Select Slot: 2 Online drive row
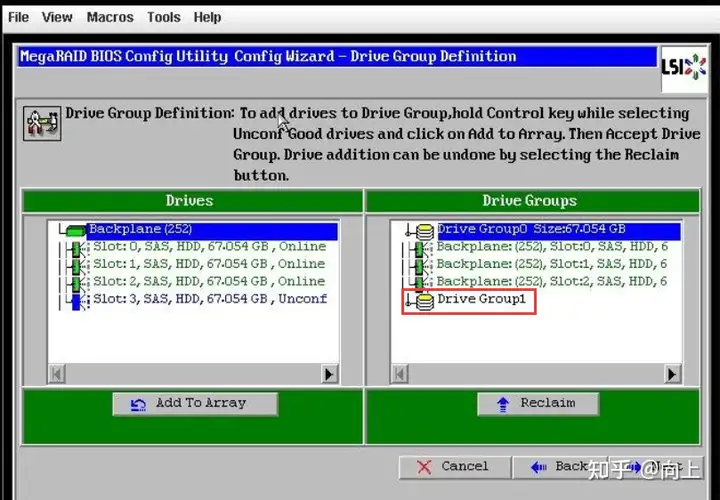The width and height of the screenshot is (720, 500). point(209,282)
